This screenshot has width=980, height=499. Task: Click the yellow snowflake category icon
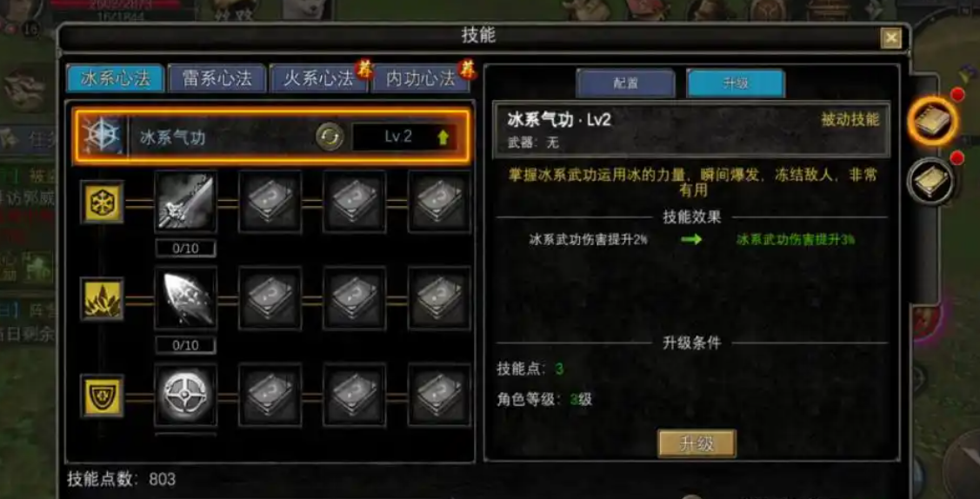click(102, 202)
